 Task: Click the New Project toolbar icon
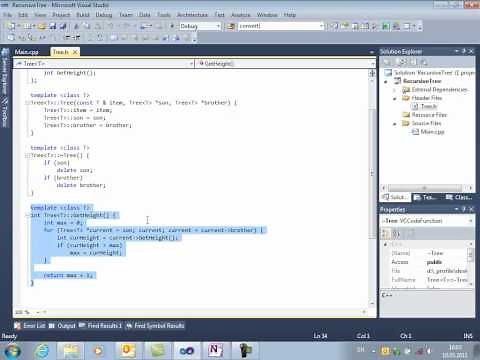(x=11, y=26)
